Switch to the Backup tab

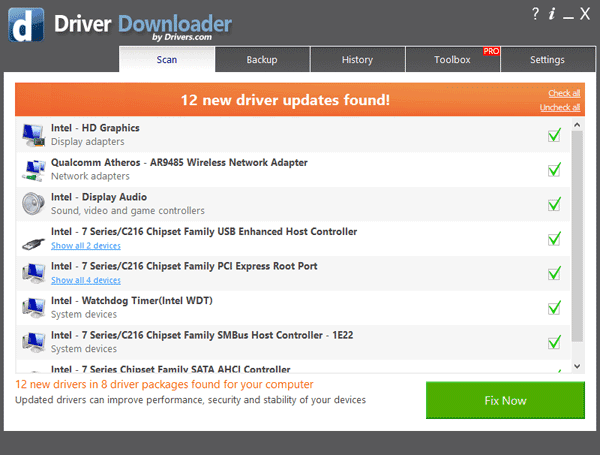point(262,60)
